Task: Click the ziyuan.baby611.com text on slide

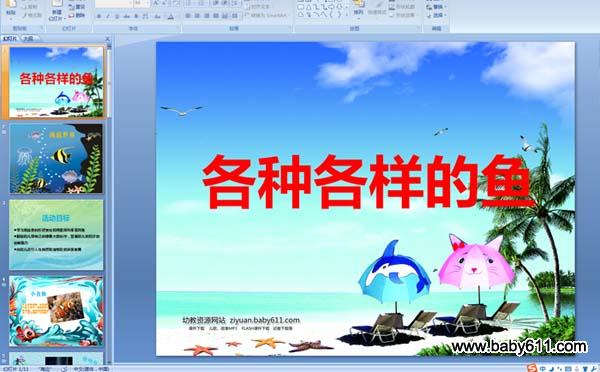Action: (x=265, y=320)
